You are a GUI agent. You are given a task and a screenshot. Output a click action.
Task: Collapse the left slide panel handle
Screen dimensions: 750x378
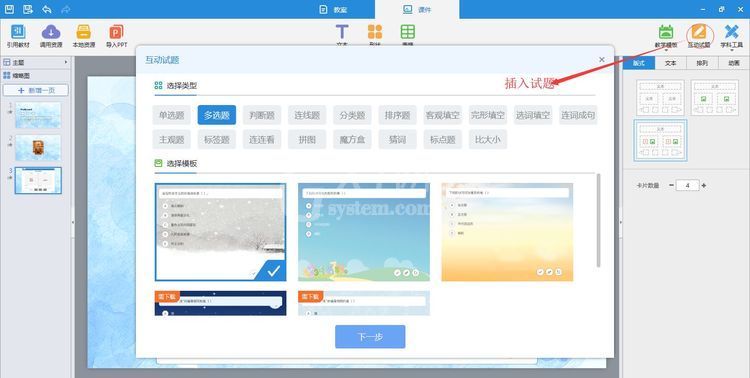[73, 222]
